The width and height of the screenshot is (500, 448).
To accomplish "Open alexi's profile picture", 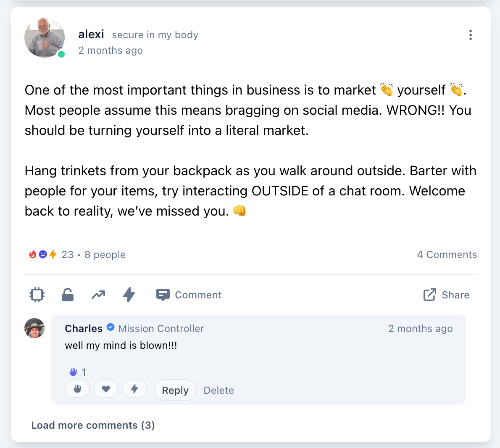I will 45,37.
